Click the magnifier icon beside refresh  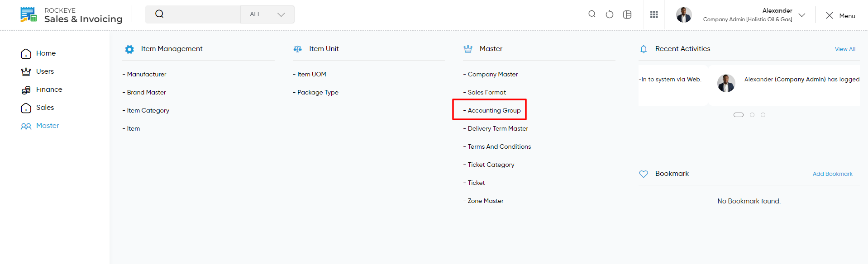tap(592, 14)
